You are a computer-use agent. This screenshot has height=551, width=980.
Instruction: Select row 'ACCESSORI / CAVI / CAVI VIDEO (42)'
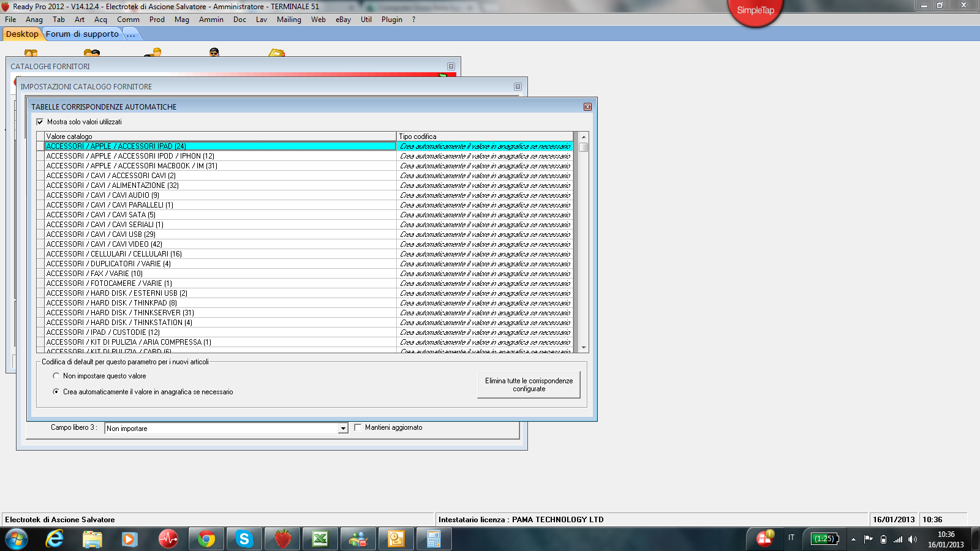click(221, 244)
